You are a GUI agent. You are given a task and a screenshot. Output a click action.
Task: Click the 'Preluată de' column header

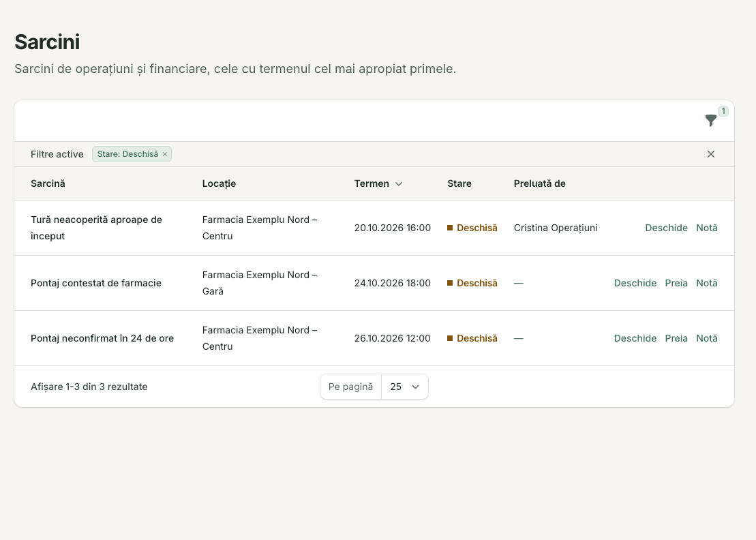click(539, 183)
